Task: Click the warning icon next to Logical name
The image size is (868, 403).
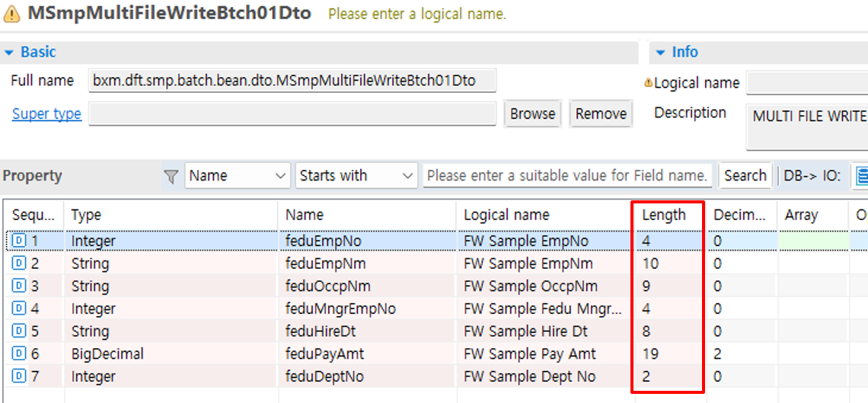Action: 648,84
